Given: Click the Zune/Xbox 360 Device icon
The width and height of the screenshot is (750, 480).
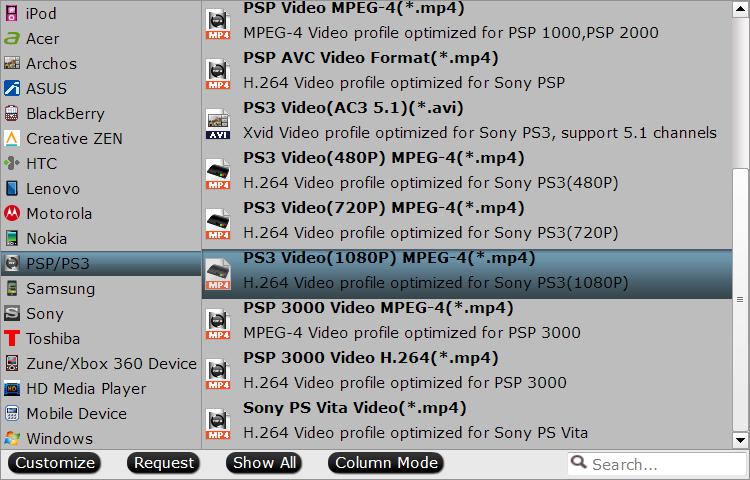Looking at the screenshot, I should pyautogui.click(x=11, y=363).
